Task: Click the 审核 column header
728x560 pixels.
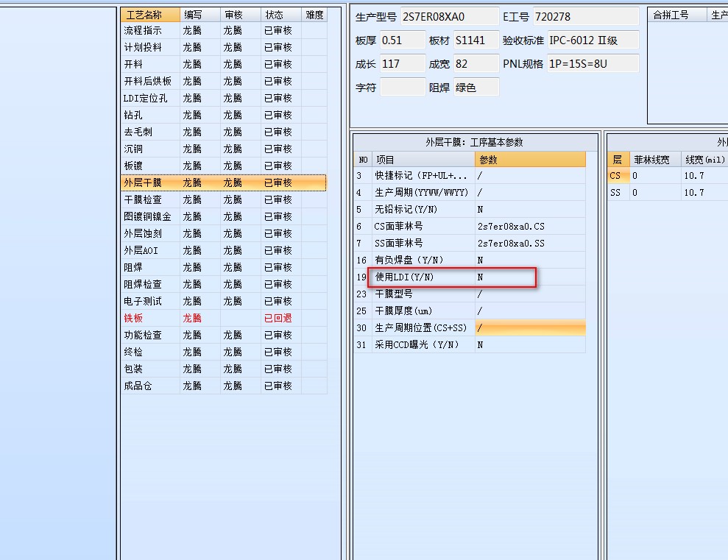Action: pyautogui.click(x=241, y=15)
